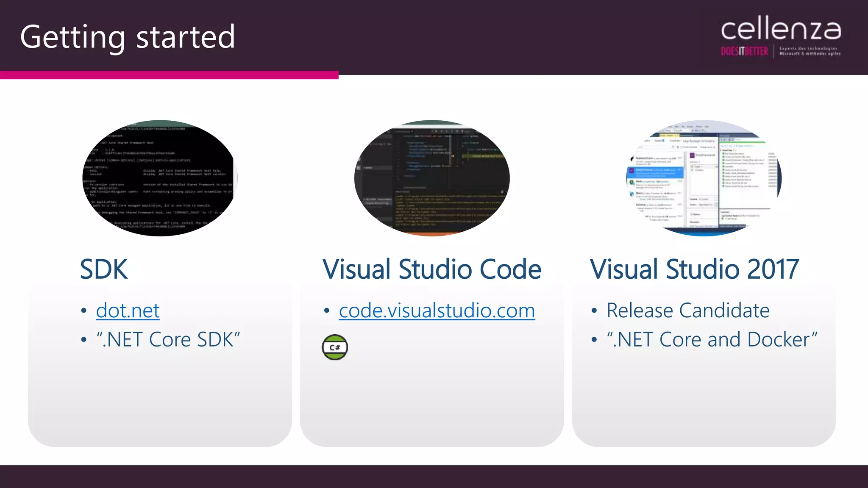Open the dot.net hyperlink
Screen dimensions: 868x488
pyautogui.click(x=128, y=311)
